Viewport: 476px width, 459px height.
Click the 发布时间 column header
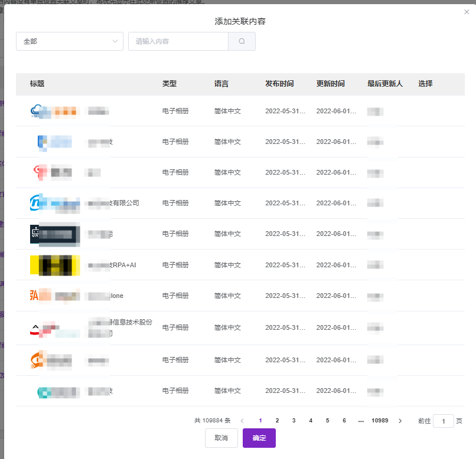pos(279,84)
